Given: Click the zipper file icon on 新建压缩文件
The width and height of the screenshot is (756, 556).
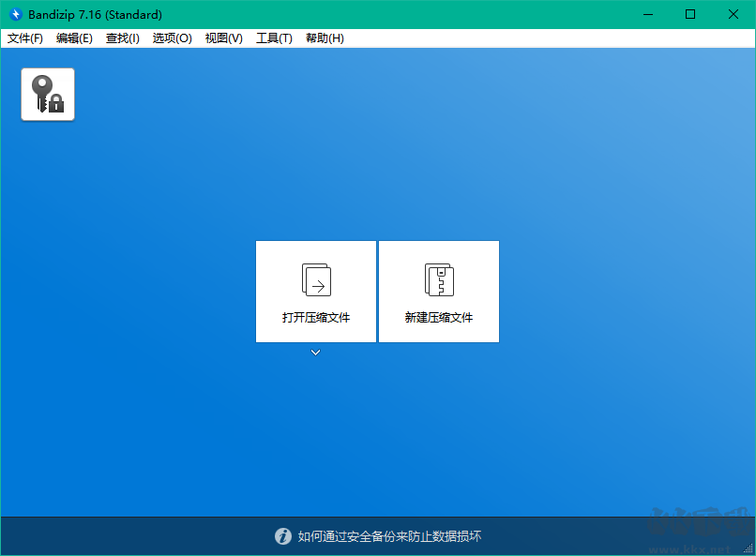Looking at the screenshot, I should [438, 278].
